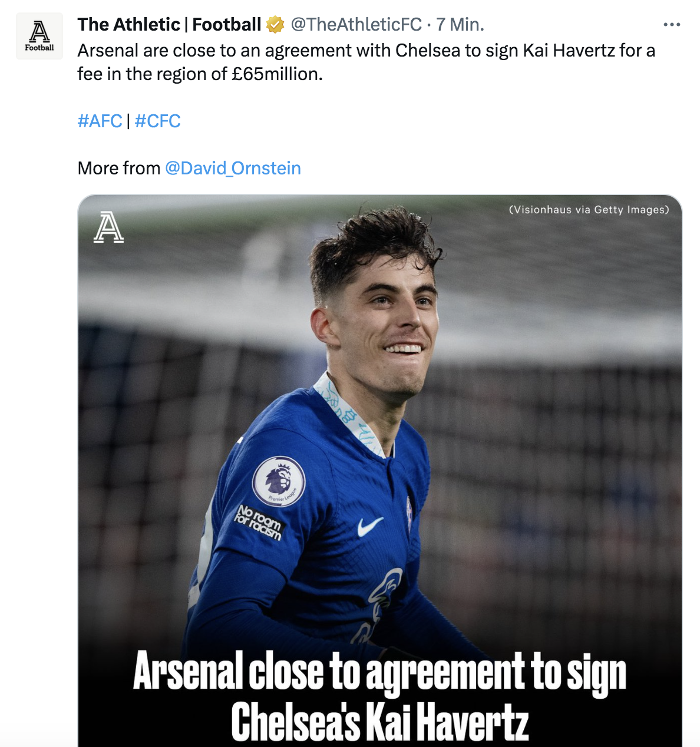Open the @TheAthleticFC handle link
The image size is (700, 747).
coord(356,25)
